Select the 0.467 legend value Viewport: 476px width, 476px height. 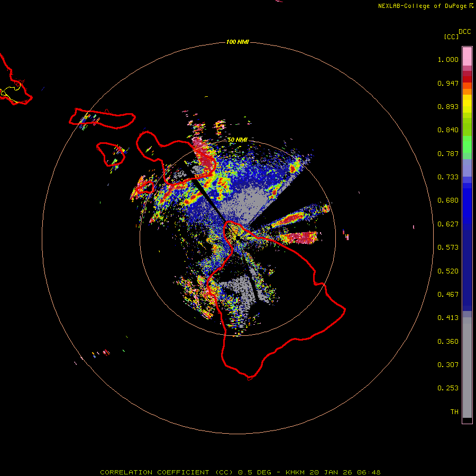tap(448, 295)
